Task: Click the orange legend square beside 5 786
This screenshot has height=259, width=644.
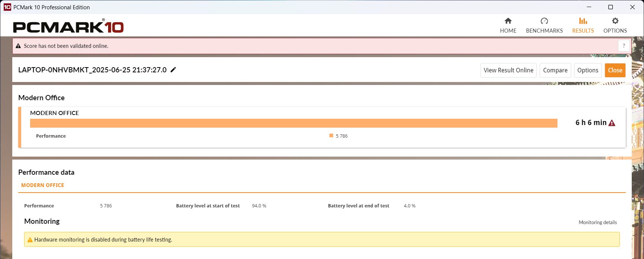Action: click(x=331, y=135)
